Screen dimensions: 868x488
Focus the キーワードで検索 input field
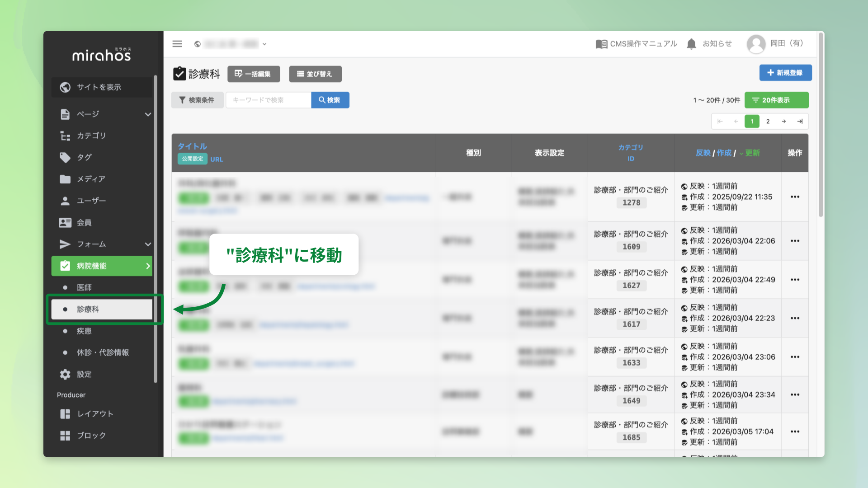tap(269, 100)
